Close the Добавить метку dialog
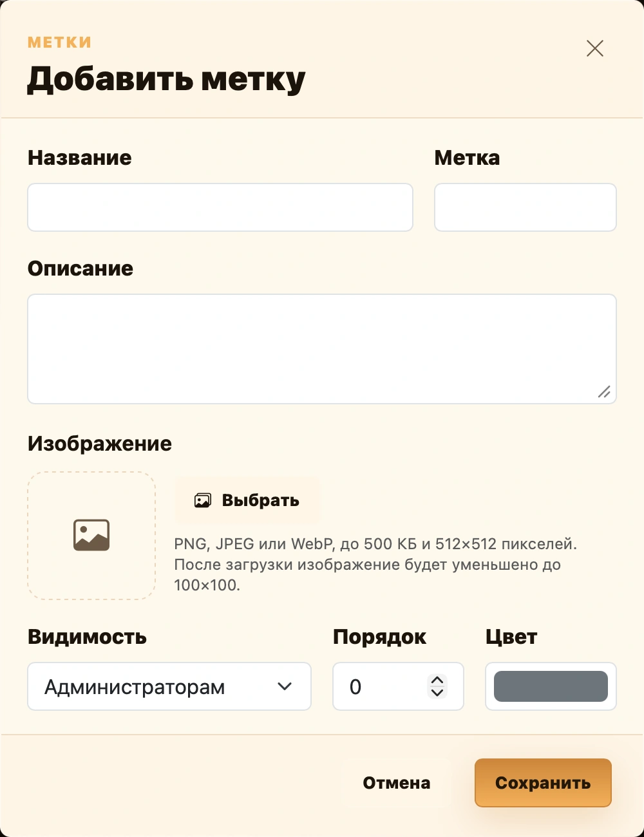This screenshot has width=644, height=837. [595, 48]
